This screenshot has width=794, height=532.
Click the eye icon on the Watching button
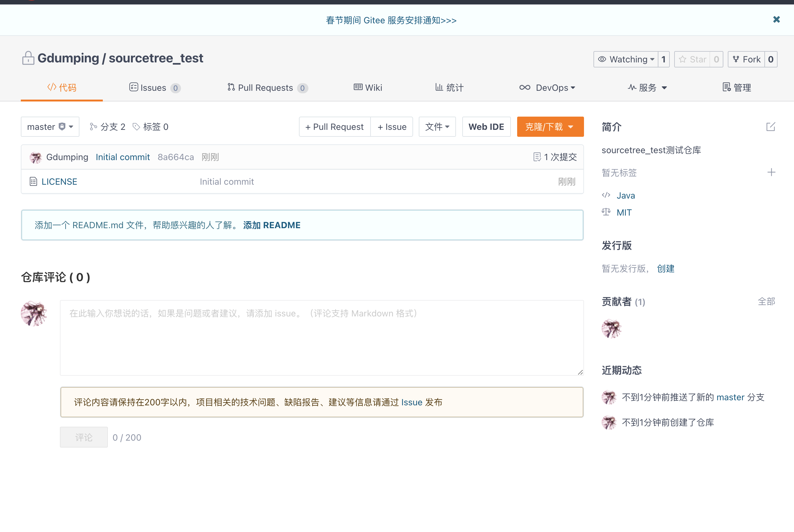point(602,59)
